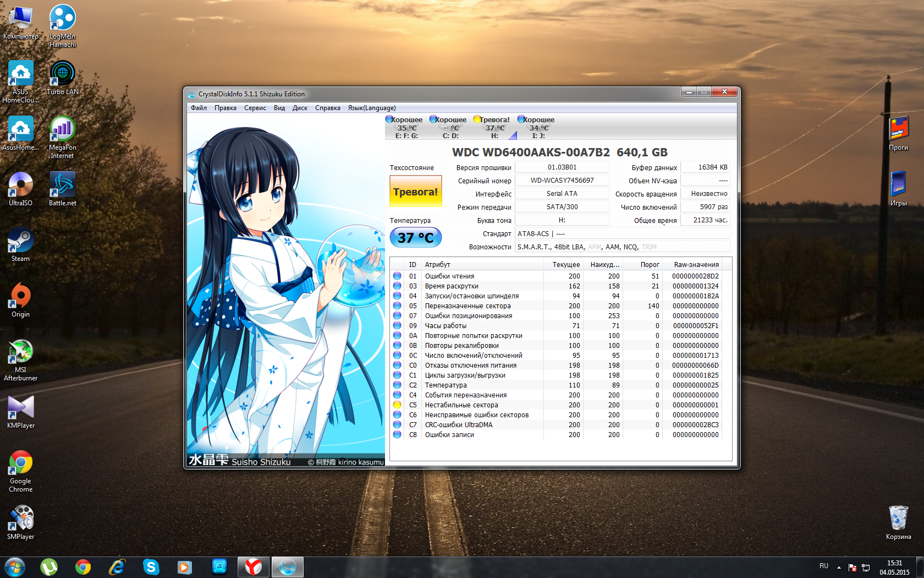This screenshot has width=924, height=578.
Task: Click the status orb for Часы работы
Action: point(397,325)
